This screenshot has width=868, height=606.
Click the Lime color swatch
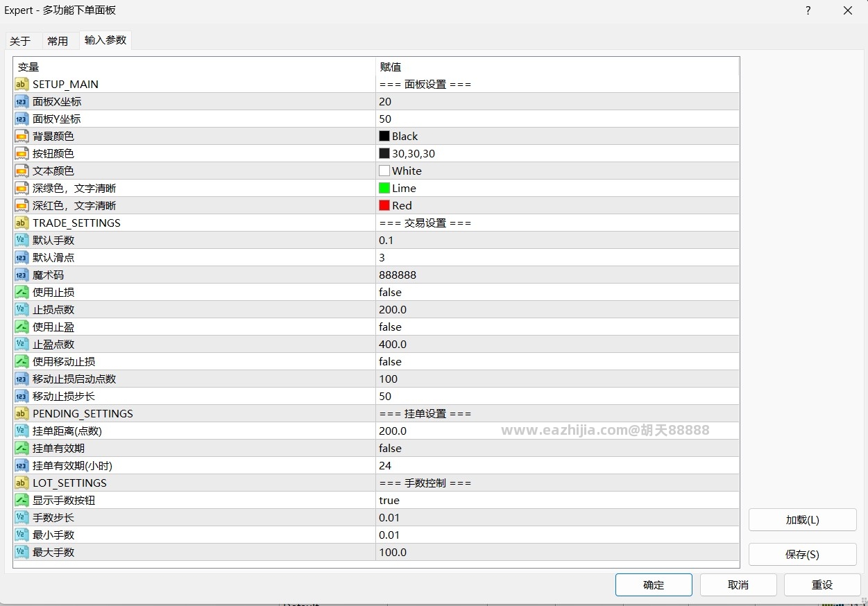(384, 188)
